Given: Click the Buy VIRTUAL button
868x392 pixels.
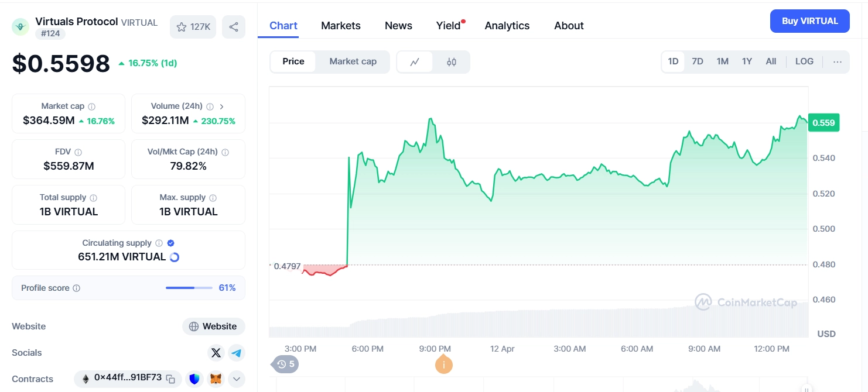Looking at the screenshot, I should pos(809,20).
